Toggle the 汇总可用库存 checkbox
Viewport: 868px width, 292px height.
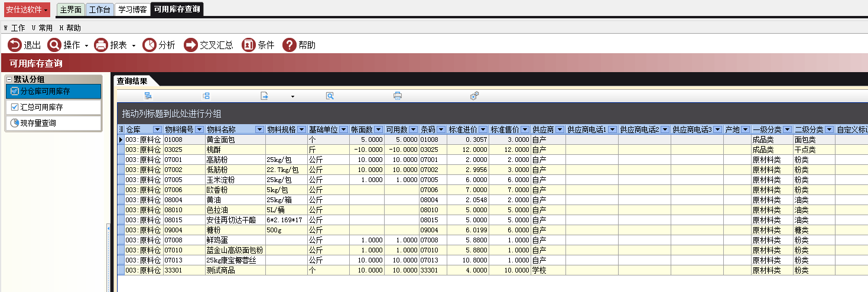tap(15, 107)
